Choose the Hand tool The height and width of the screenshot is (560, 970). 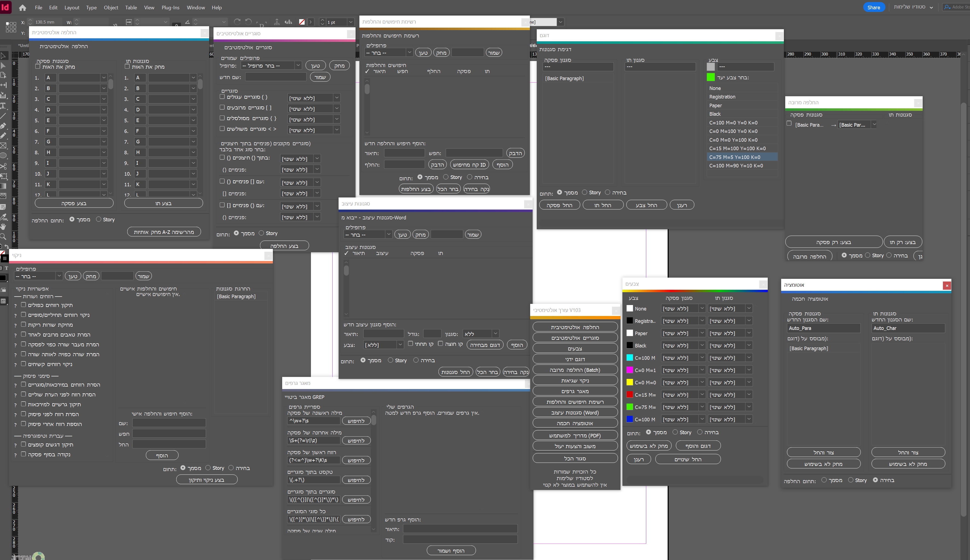click(4, 227)
